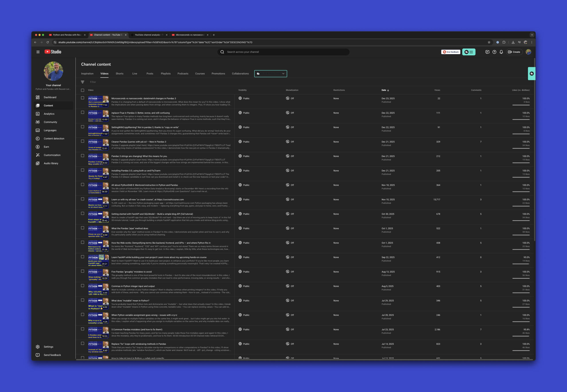This screenshot has width=567, height=392.
Task: Click the browser address bar URL
Action: (155, 42)
